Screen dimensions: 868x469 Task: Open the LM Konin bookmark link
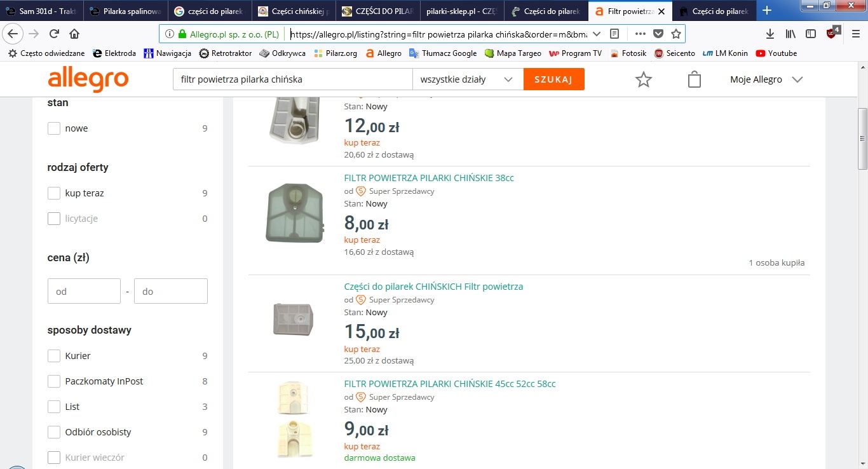click(x=725, y=53)
